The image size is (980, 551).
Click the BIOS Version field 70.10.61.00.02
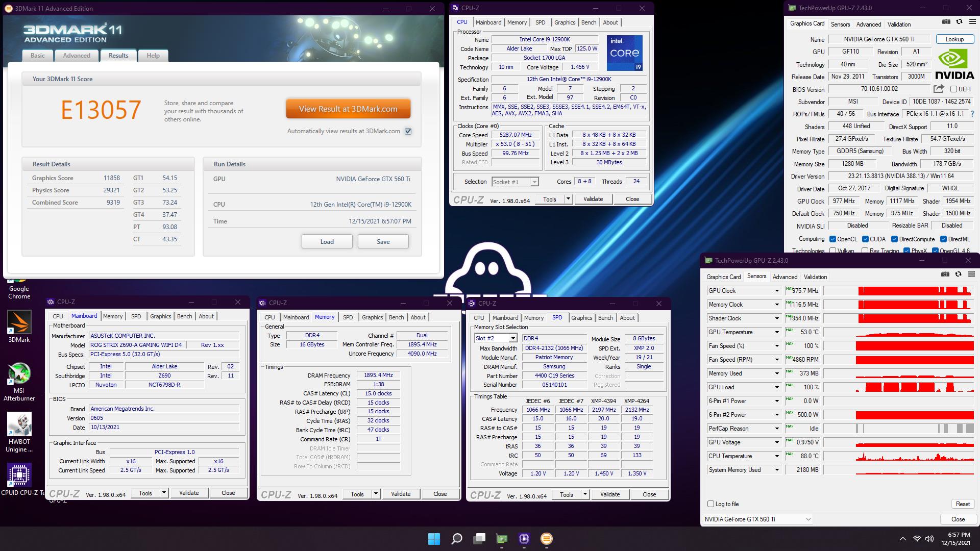pos(879,89)
